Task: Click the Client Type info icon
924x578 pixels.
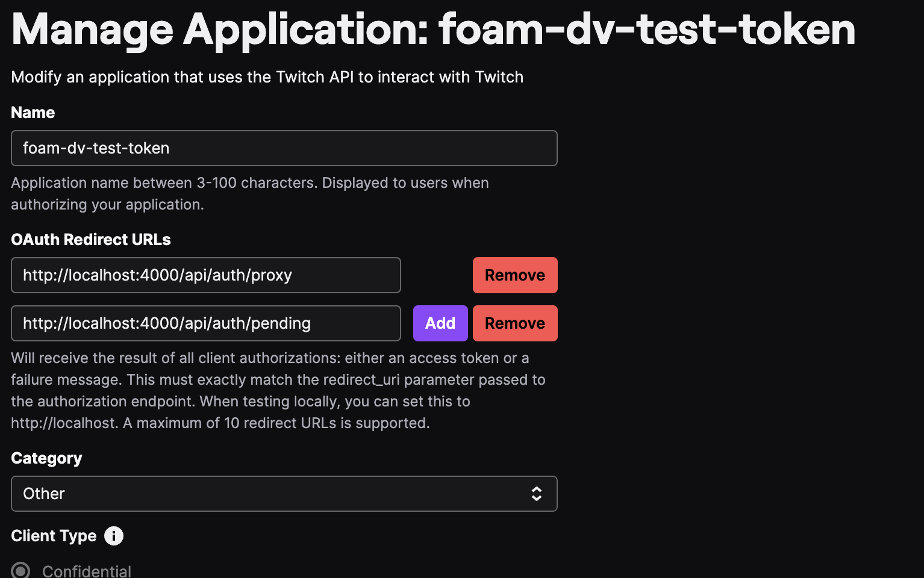Action: [x=114, y=535]
